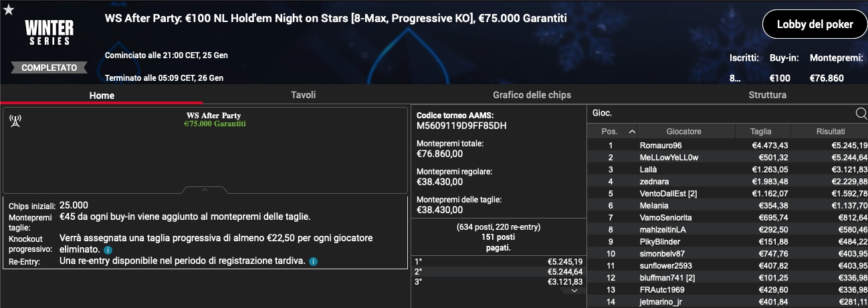
Task: Expand the payouts list chevron
Action: (x=574, y=291)
